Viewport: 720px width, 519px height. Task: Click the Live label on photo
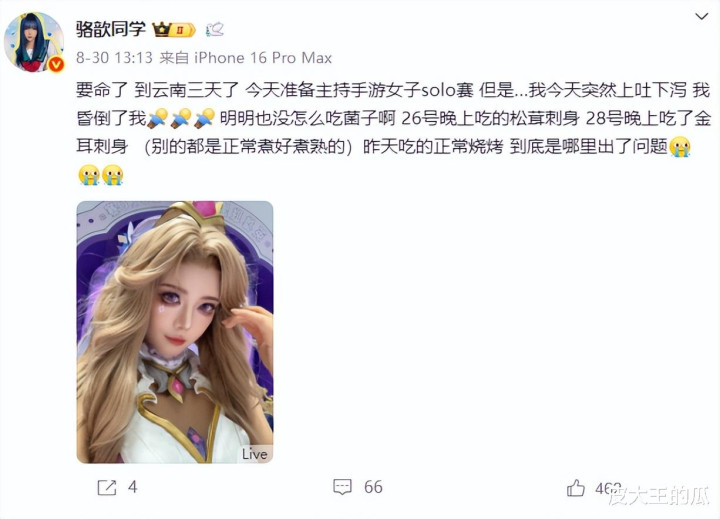pyautogui.click(x=254, y=454)
